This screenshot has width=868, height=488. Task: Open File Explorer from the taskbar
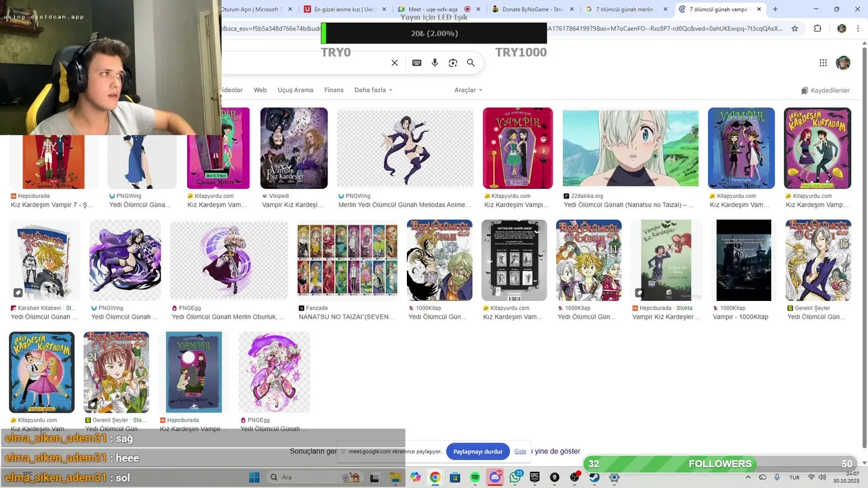click(395, 477)
